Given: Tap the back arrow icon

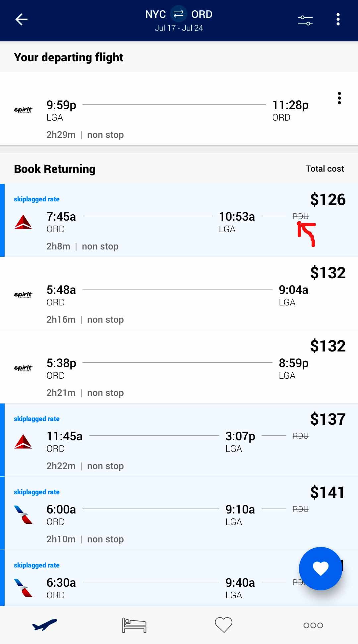Looking at the screenshot, I should [22, 20].
